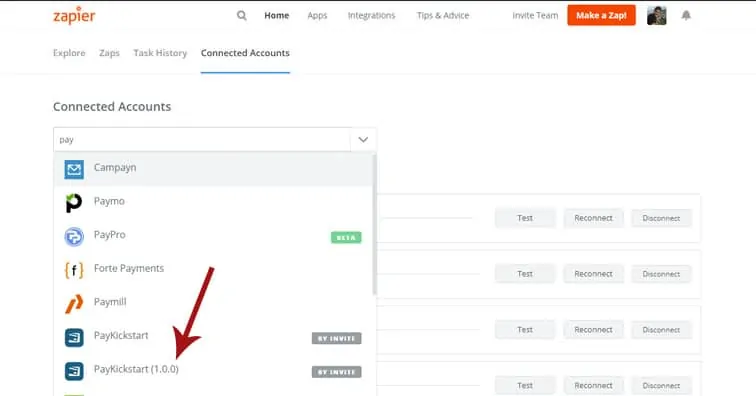The height and width of the screenshot is (396, 756).
Task: Open the Zapier logo home link
Action: click(x=74, y=15)
